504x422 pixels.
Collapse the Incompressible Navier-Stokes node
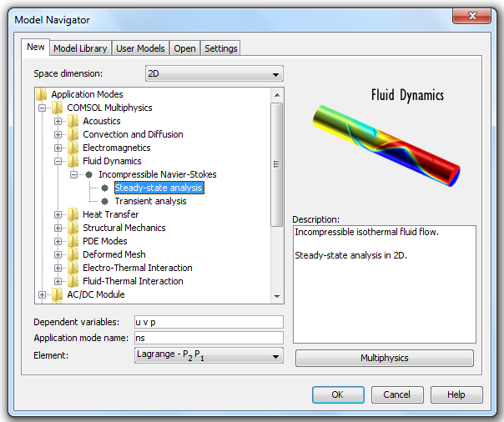[x=74, y=174]
